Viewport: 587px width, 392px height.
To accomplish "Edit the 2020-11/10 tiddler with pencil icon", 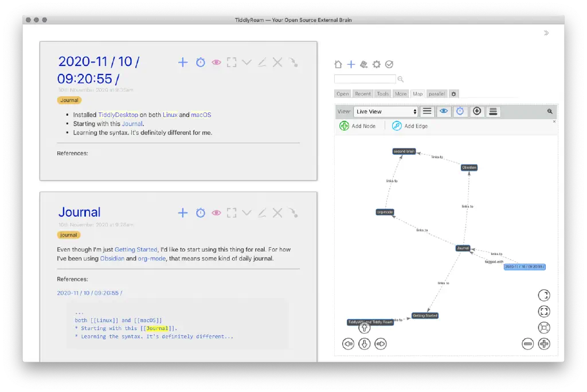I will click(x=262, y=62).
